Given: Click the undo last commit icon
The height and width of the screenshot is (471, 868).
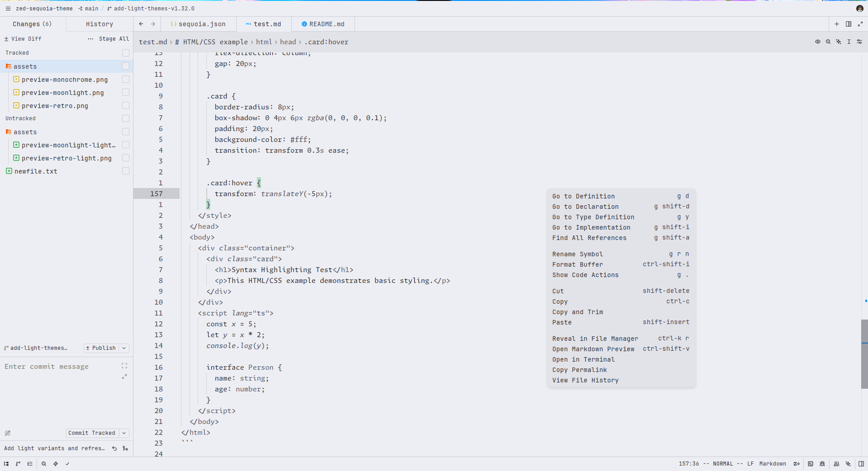Looking at the screenshot, I should [114, 448].
